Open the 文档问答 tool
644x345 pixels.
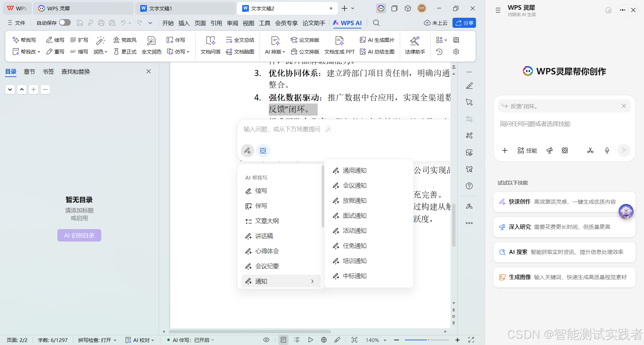click(x=210, y=45)
